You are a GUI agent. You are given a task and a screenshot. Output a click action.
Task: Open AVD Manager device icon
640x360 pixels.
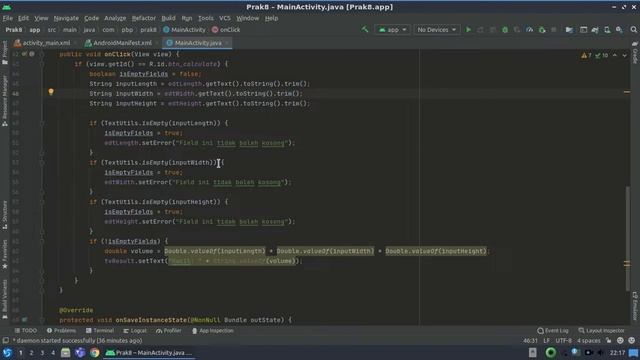point(607,30)
